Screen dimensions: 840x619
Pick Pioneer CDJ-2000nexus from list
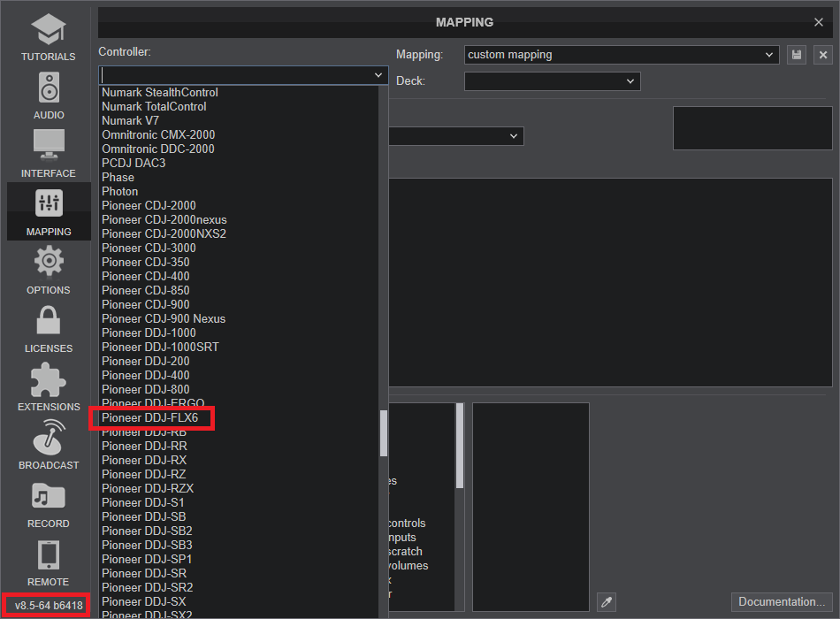[x=164, y=219]
